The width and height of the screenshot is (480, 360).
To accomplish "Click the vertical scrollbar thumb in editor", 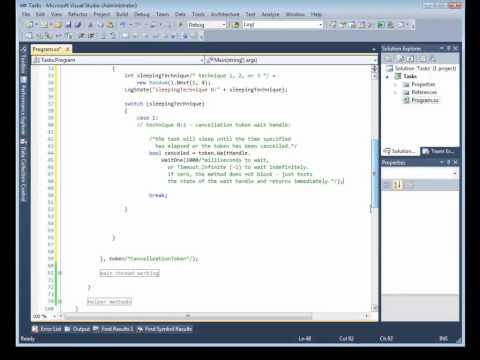I will [x=374, y=173].
